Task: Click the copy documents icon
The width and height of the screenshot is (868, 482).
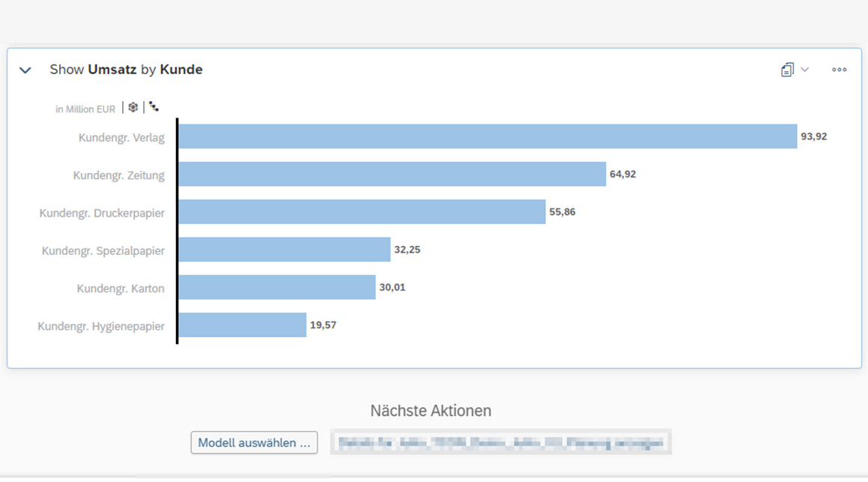Action: (787, 70)
